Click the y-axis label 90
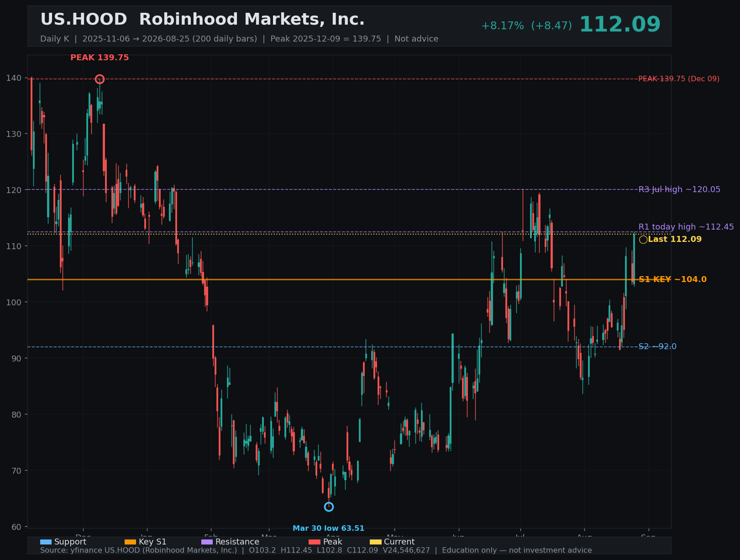Image resolution: width=740 pixels, height=560 pixels. 16,359
